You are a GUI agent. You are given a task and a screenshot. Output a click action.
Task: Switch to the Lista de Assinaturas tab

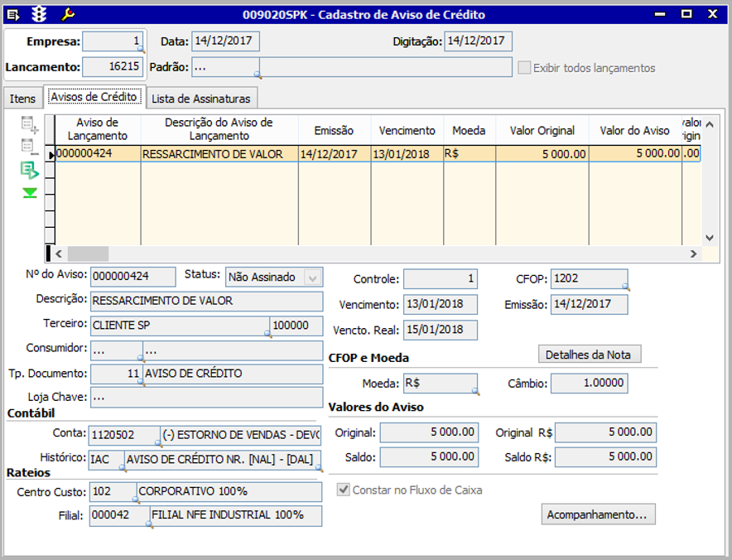[x=200, y=99]
